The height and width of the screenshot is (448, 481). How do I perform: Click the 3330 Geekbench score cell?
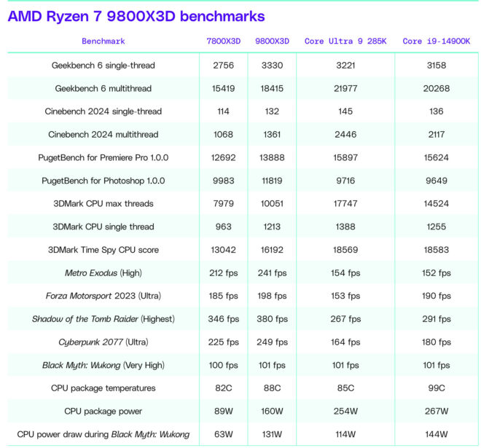tap(272, 66)
